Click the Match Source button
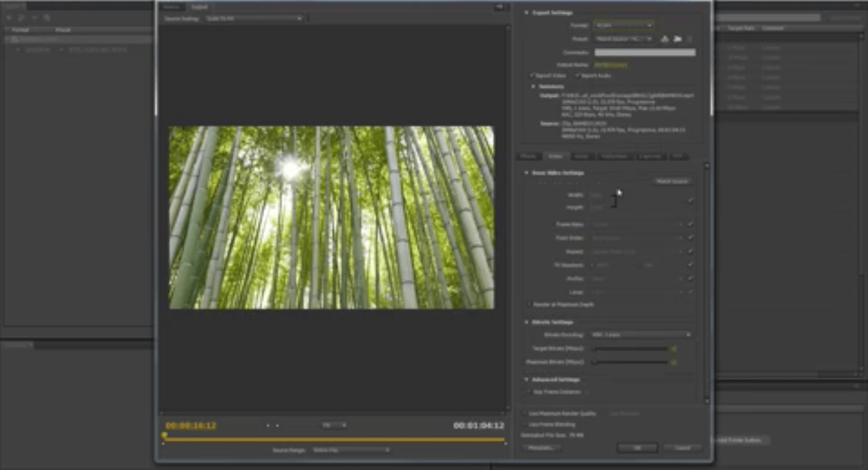The width and height of the screenshot is (868, 470). pos(673,181)
